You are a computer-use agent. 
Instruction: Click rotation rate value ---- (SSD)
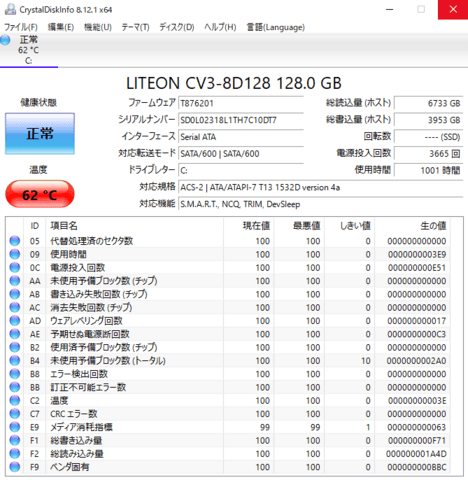click(429, 137)
